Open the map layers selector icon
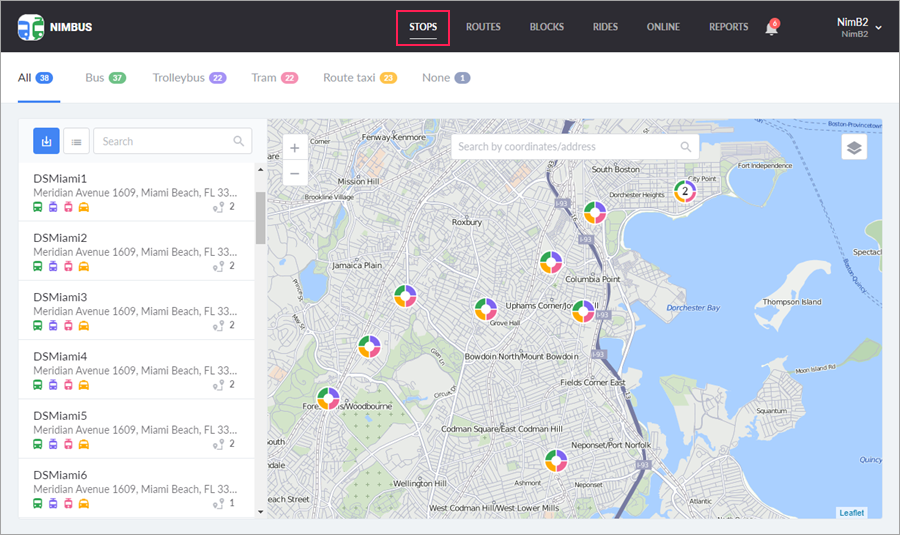This screenshot has width=900, height=535. pos(854,147)
